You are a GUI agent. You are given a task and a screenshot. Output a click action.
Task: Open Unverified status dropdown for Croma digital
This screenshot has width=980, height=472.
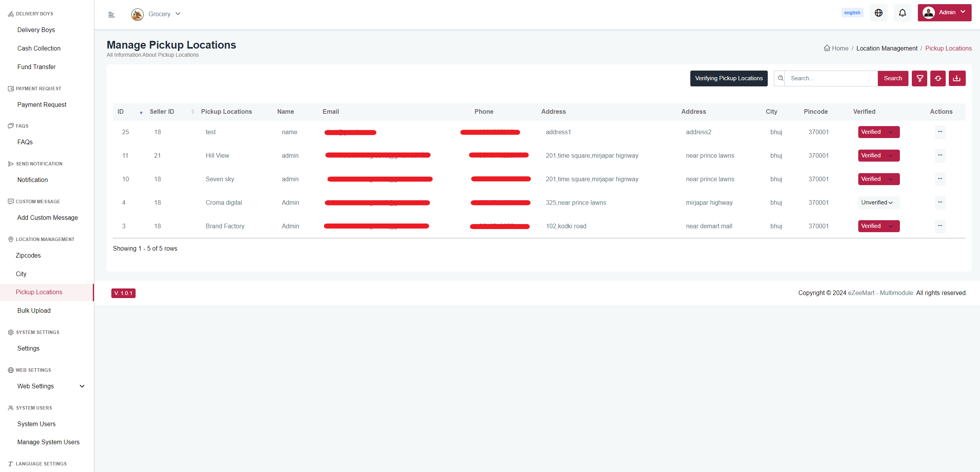[x=878, y=202]
